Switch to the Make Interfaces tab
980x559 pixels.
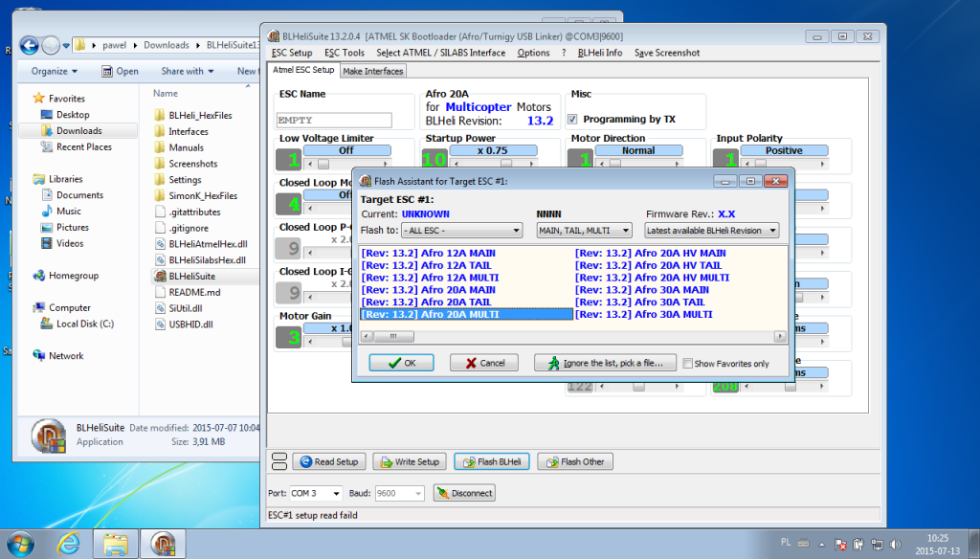(373, 71)
